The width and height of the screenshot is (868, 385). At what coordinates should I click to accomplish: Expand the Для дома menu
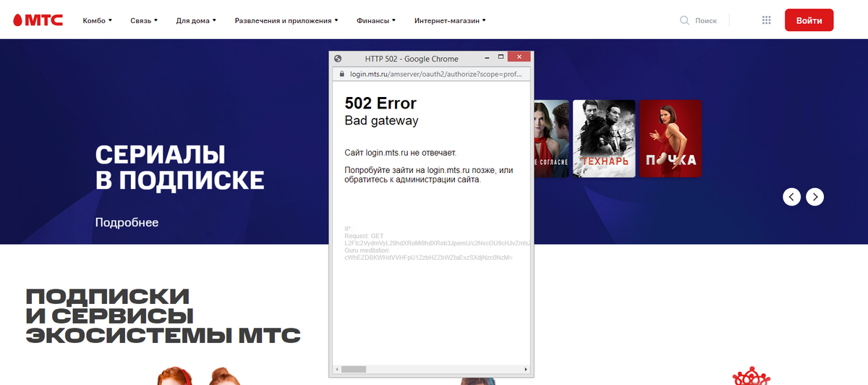click(196, 20)
